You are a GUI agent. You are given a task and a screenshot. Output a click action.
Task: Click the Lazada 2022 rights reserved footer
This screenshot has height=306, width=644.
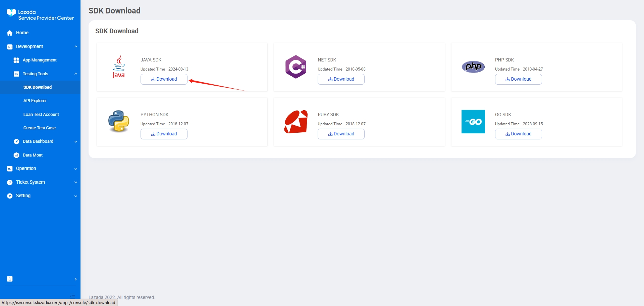122,297
